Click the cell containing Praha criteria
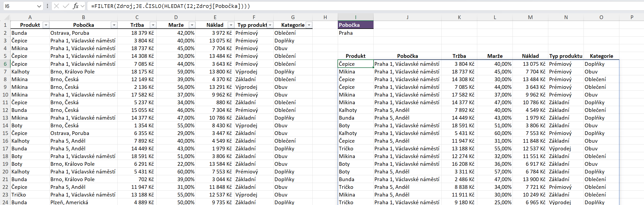Screen dimensions: 644x205 [355, 33]
